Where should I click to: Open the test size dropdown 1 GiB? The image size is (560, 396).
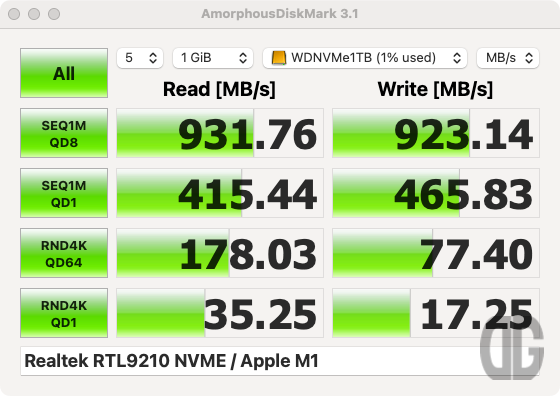coord(213,58)
